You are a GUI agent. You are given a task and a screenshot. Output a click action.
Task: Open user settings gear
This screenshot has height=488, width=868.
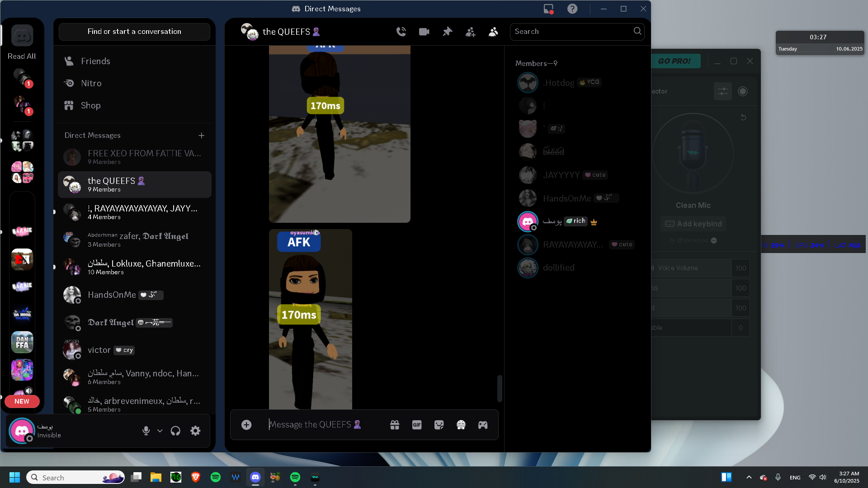[195, 431]
